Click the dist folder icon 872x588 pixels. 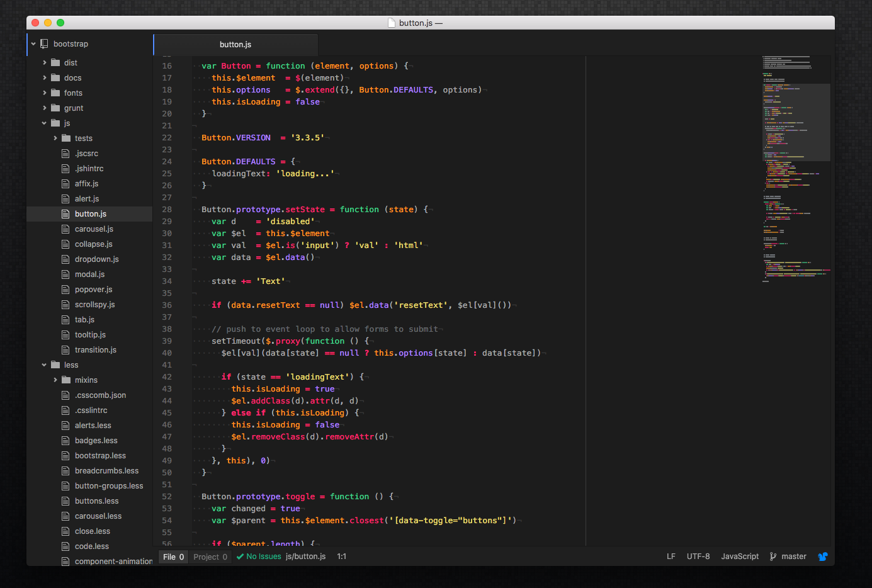click(55, 63)
